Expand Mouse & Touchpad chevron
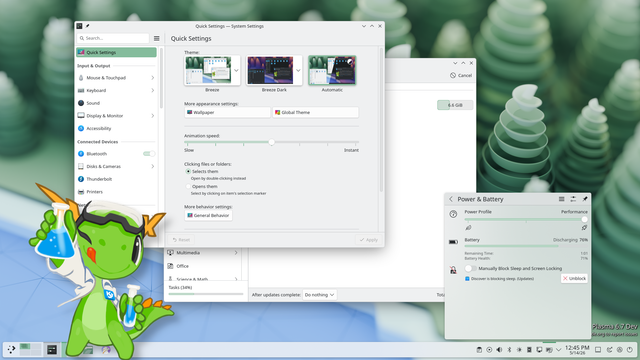Screen dimensions: 640x360 coord(153,78)
